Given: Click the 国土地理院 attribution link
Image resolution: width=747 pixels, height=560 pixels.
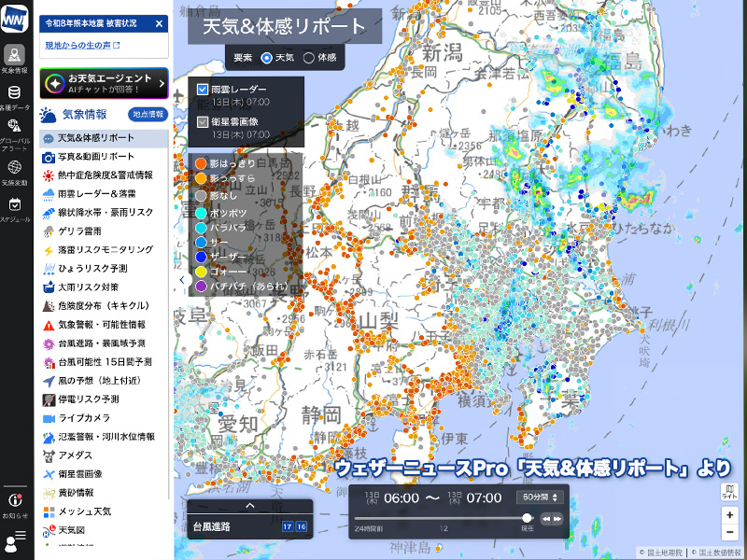Looking at the screenshot, I should (x=661, y=553).
